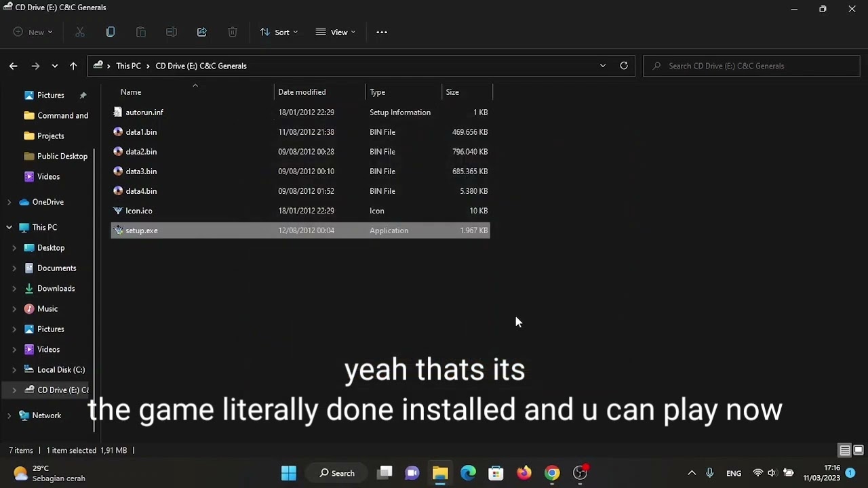Open Google Chrome from taskbar
This screenshot has height=488, width=868.
552,473
